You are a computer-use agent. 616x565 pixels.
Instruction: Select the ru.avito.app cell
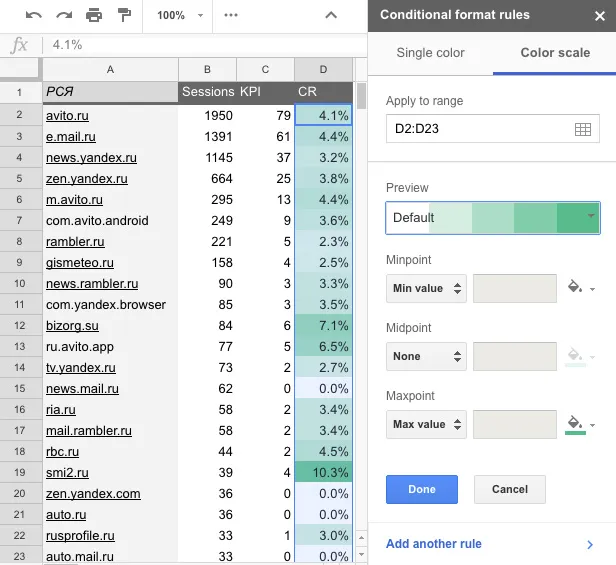pyautogui.click(x=110, y=347)
